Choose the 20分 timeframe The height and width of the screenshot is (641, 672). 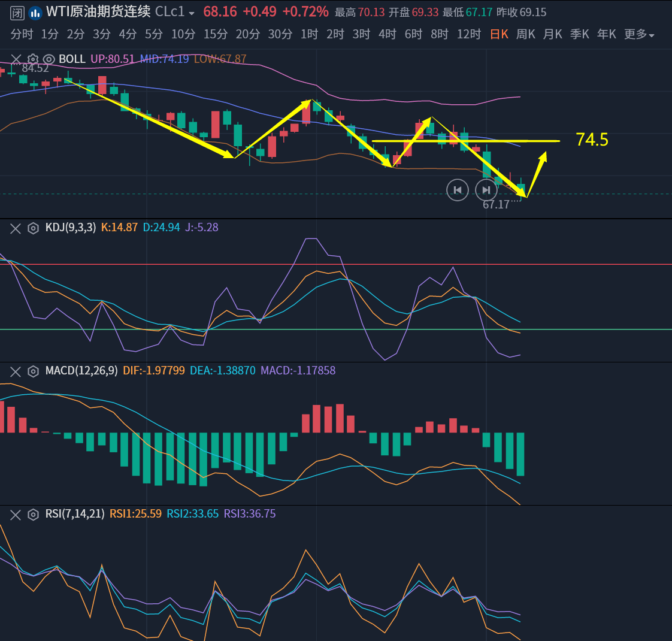click(248, 34)
